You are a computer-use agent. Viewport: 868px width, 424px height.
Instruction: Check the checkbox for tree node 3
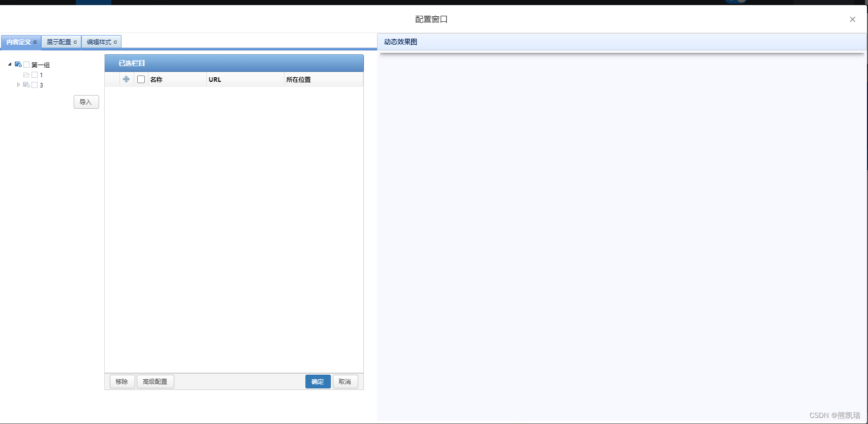35,85
